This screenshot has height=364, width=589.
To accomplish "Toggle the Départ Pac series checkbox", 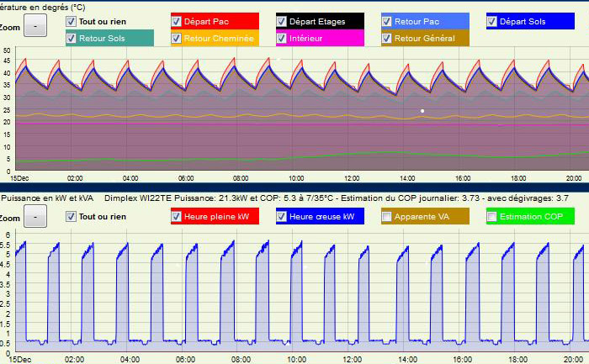I will [176, 20].
